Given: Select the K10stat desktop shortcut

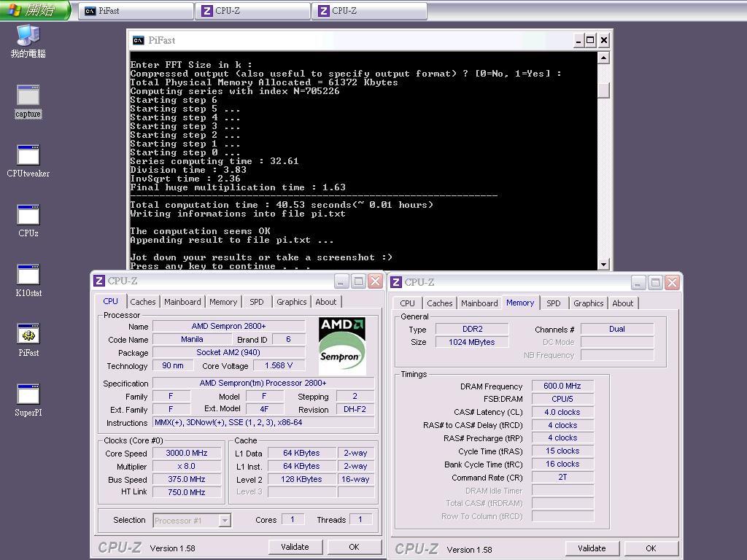Looking at the screenshot, I should (28, 281).
